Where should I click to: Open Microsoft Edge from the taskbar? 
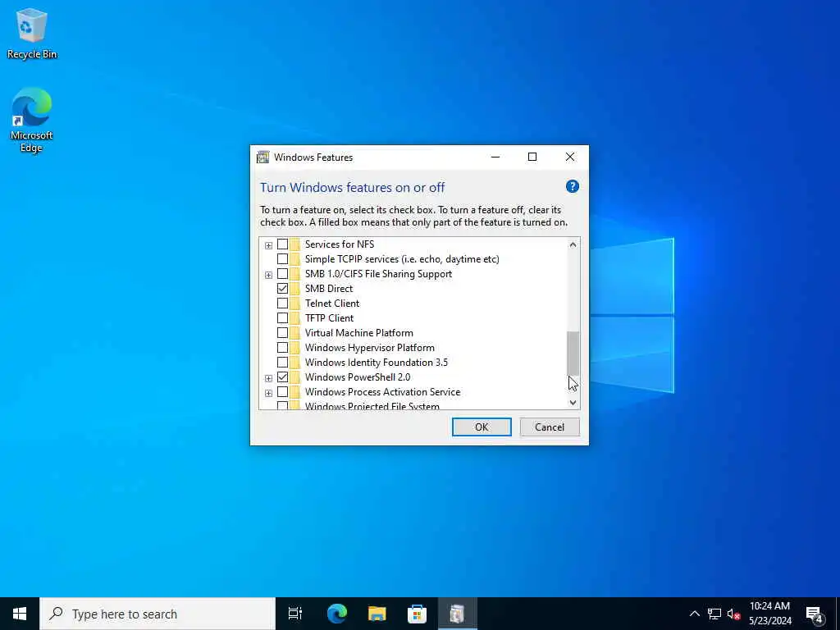(x=337, y=614)
